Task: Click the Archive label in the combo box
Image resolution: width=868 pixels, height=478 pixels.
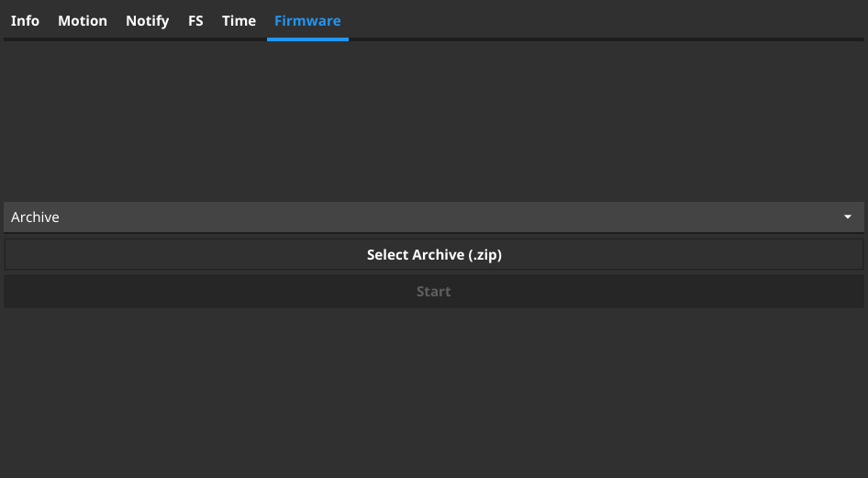Action: coord(35,217)
